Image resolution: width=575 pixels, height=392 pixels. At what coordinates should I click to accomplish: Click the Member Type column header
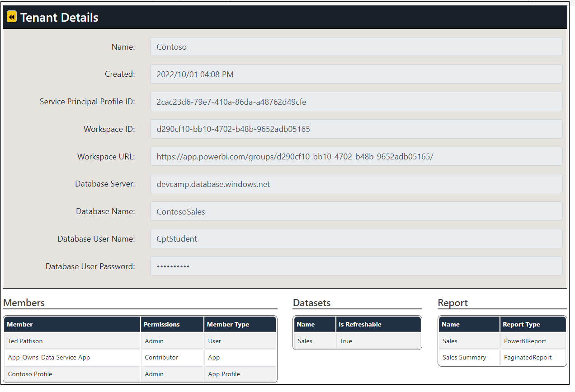coord(240,324)
